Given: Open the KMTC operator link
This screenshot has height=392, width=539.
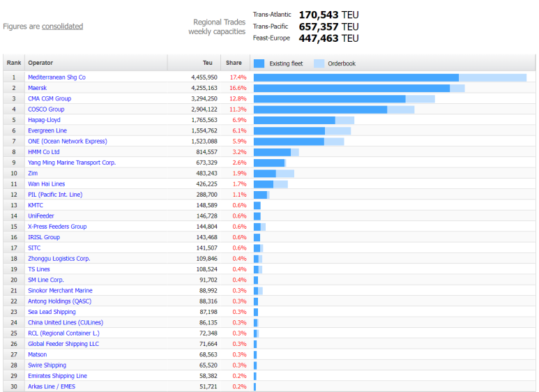Looking at the screenshot, I should (36, 205).
